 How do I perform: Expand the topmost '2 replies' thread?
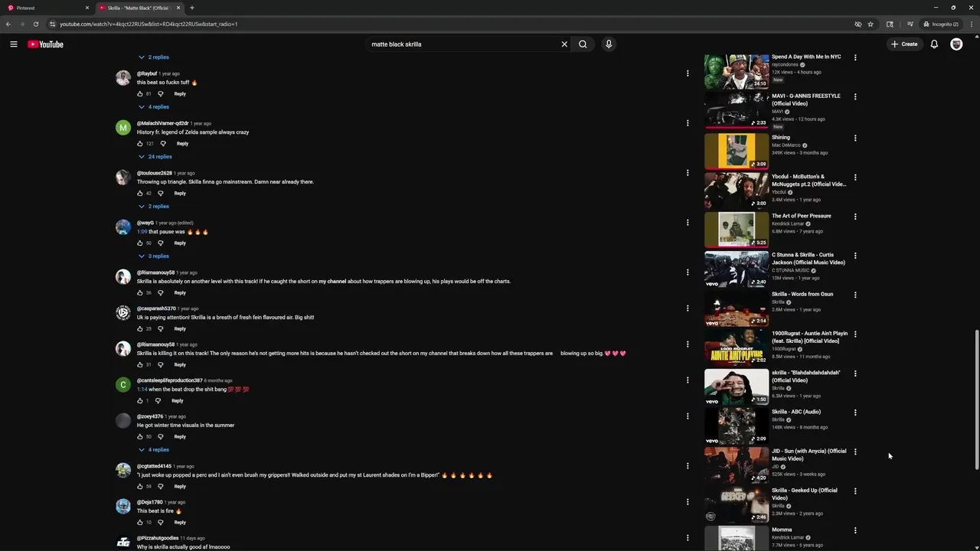point(153,57)
